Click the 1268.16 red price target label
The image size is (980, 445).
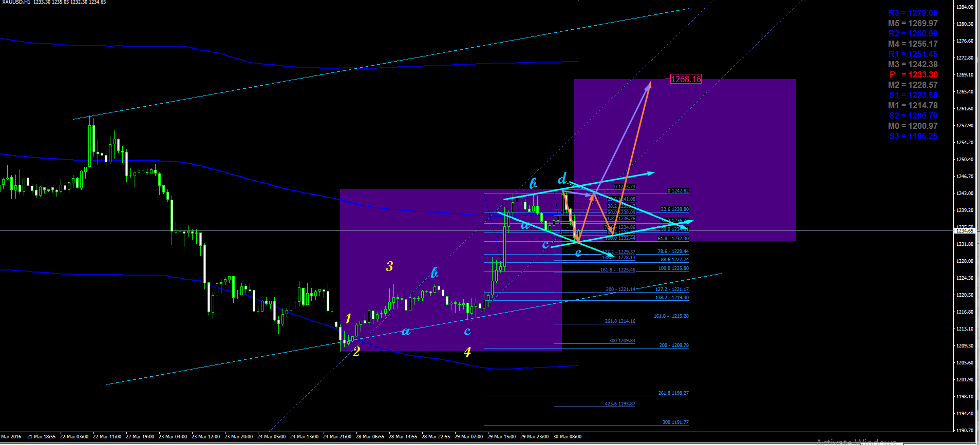(x=686, y=79)
